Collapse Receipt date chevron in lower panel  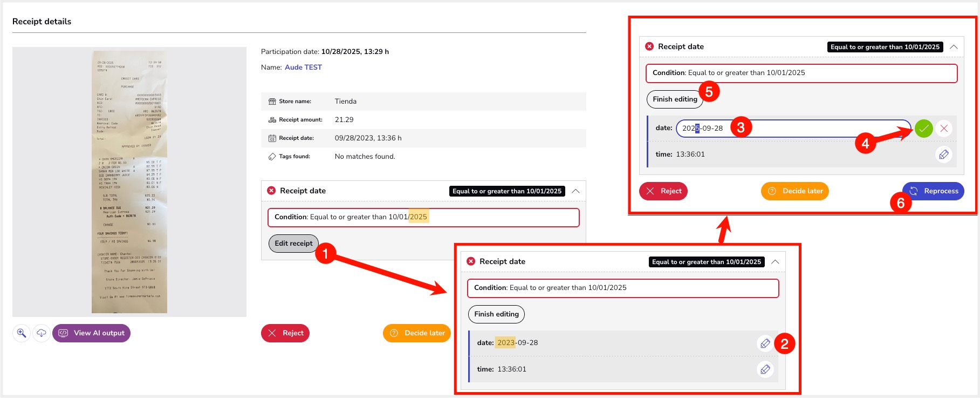coord(775,262)
